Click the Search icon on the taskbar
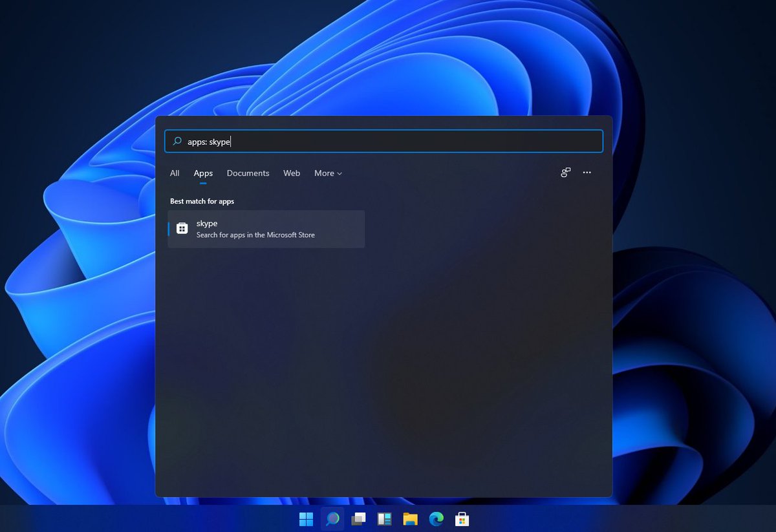The width and height of the screenshot is (776, 532). (332, 519)
